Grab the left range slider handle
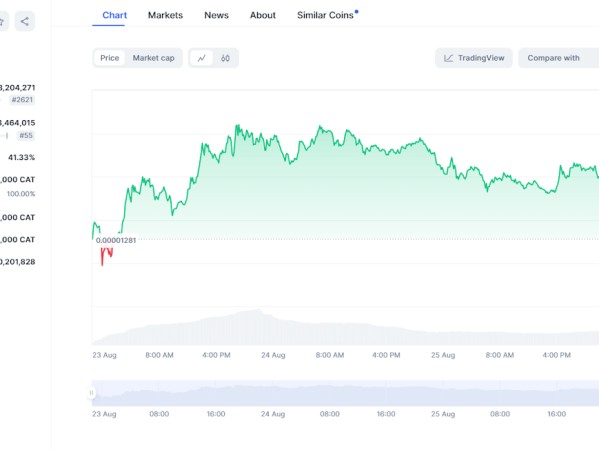 tap(91, 393)
